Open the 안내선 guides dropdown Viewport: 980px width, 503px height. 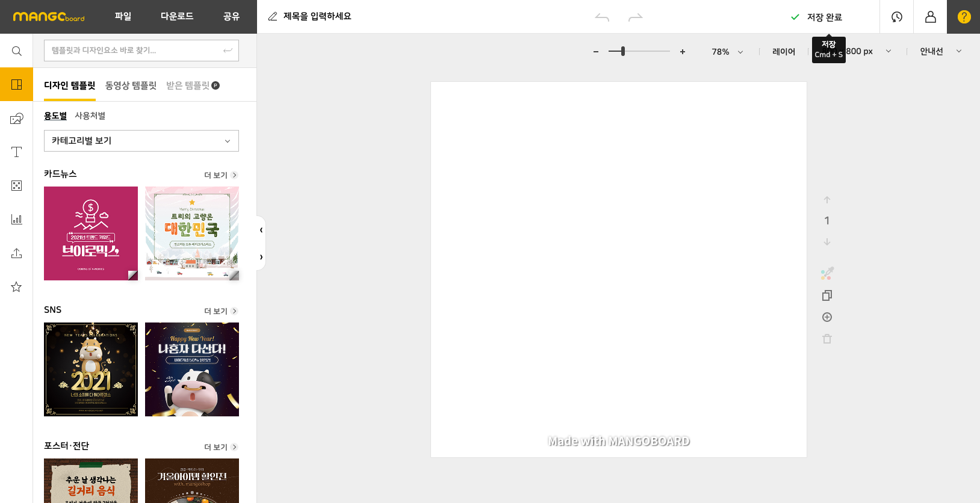tap(941, 51)
